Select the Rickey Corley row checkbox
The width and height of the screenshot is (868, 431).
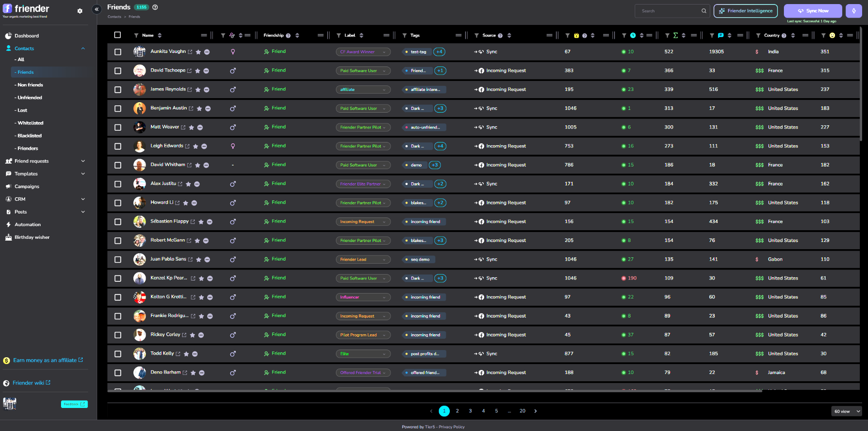tap(118, 335)
